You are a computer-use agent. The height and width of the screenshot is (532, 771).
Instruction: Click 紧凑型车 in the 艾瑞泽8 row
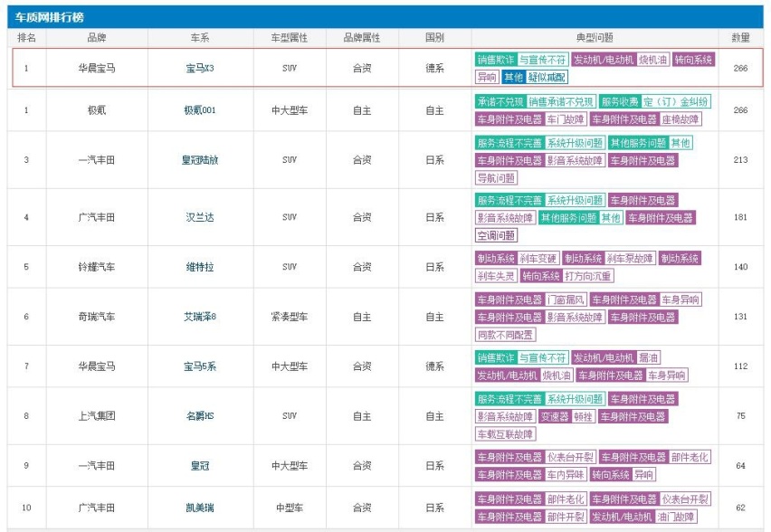pyautogui.click(x=290, y=317)
